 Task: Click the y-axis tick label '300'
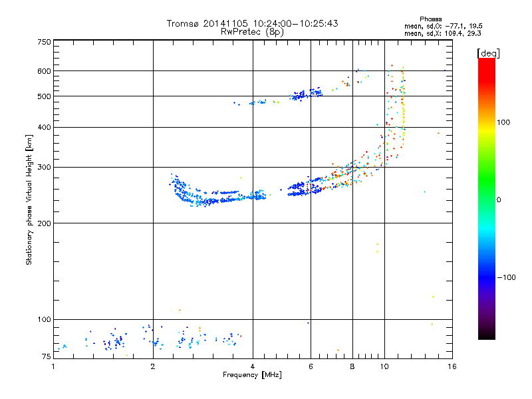click(x=44, y=168)
